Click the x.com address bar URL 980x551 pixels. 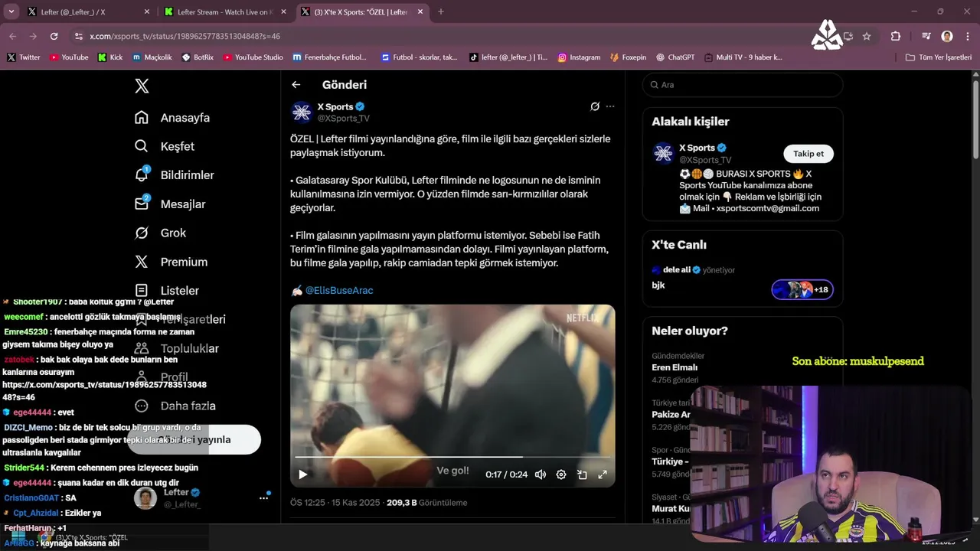(185, 36)
